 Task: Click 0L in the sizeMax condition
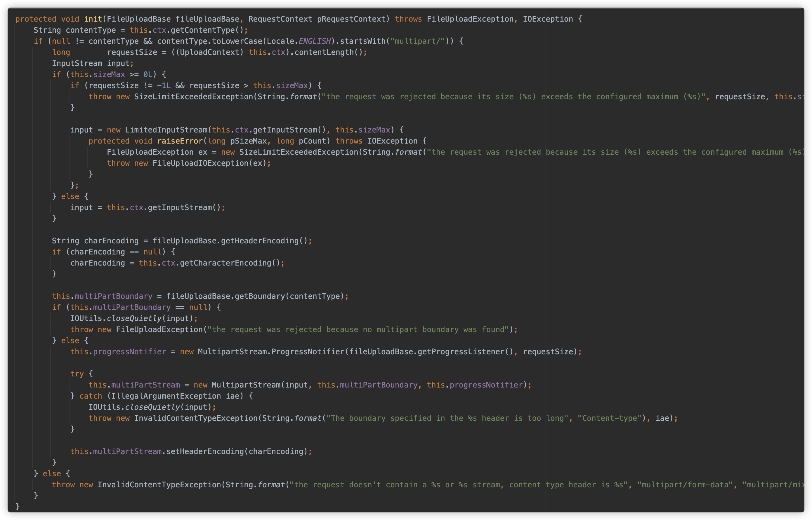coord(148,74)
